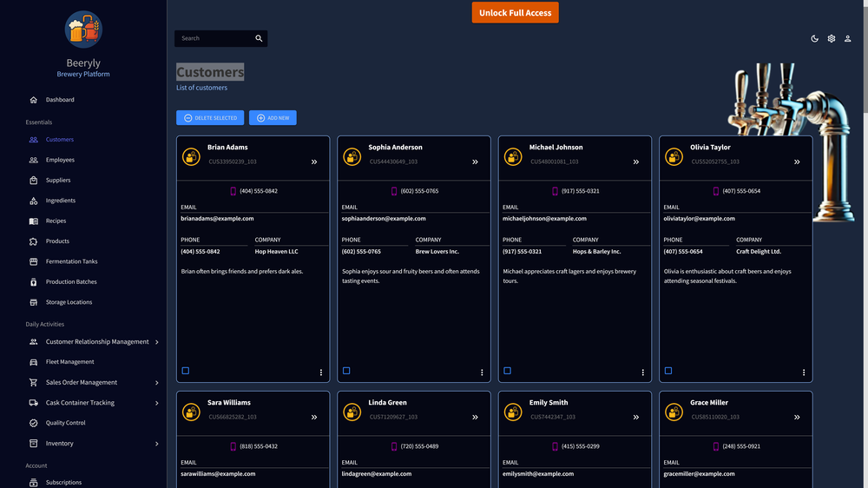The height and width of the screenshot is (488, 868).
Task: Click customer ID CUS48001081_103
Action: tap(554, 162)
